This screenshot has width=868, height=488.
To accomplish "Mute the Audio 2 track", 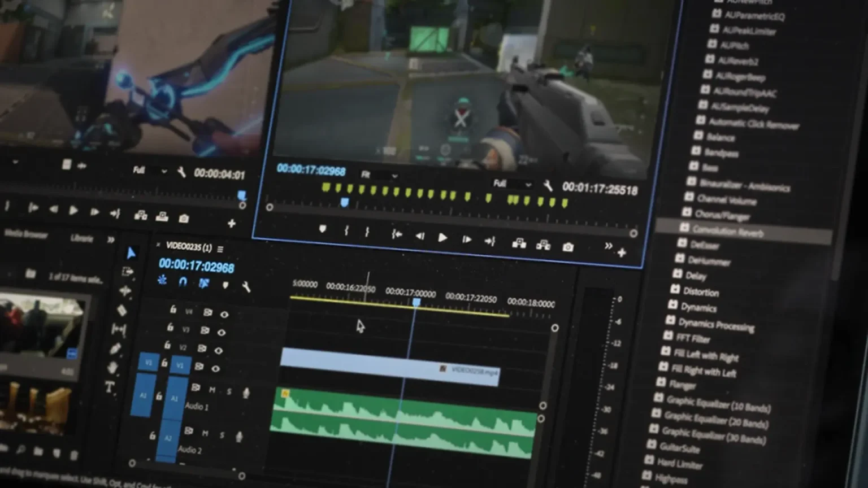I will coord(205,433).
